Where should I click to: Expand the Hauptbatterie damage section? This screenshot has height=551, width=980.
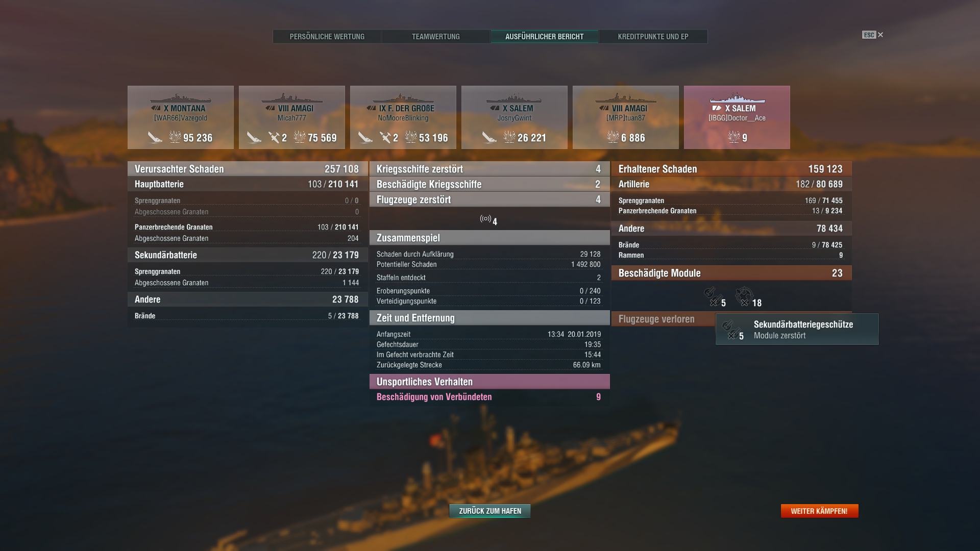point(248,184)
